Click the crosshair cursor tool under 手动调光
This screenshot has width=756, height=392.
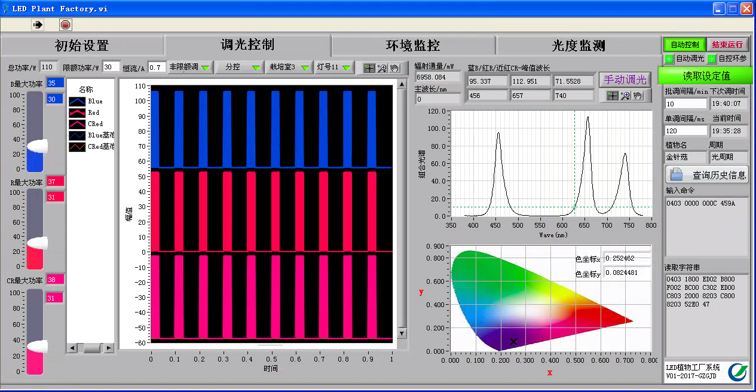point(612,95)
